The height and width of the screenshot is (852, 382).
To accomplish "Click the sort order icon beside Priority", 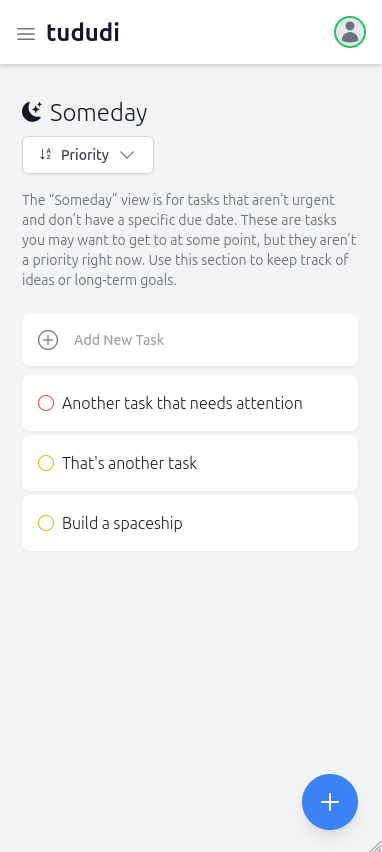I will (x=46, y=155).
